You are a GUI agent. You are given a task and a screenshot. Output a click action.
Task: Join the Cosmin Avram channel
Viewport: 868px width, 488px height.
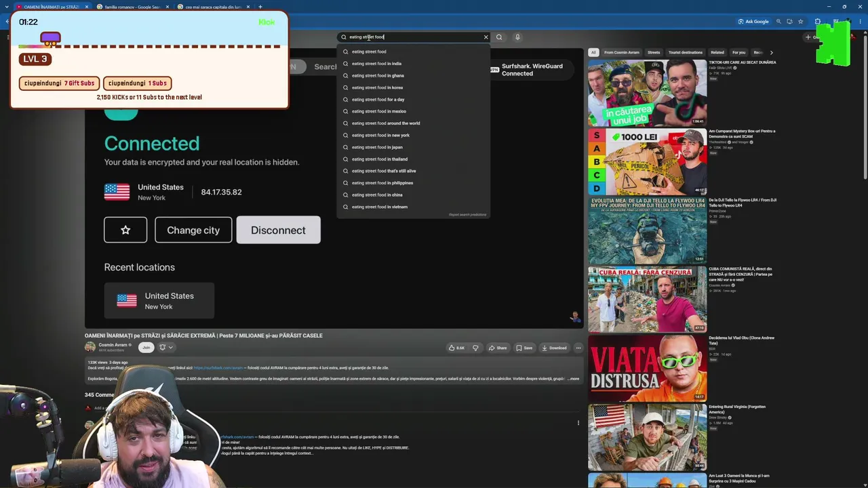tap(146, 347)
